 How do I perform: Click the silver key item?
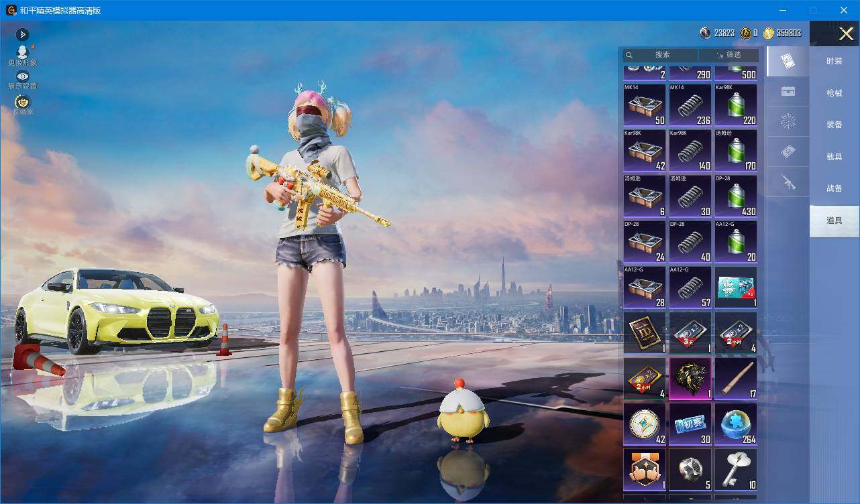(736, 470)
